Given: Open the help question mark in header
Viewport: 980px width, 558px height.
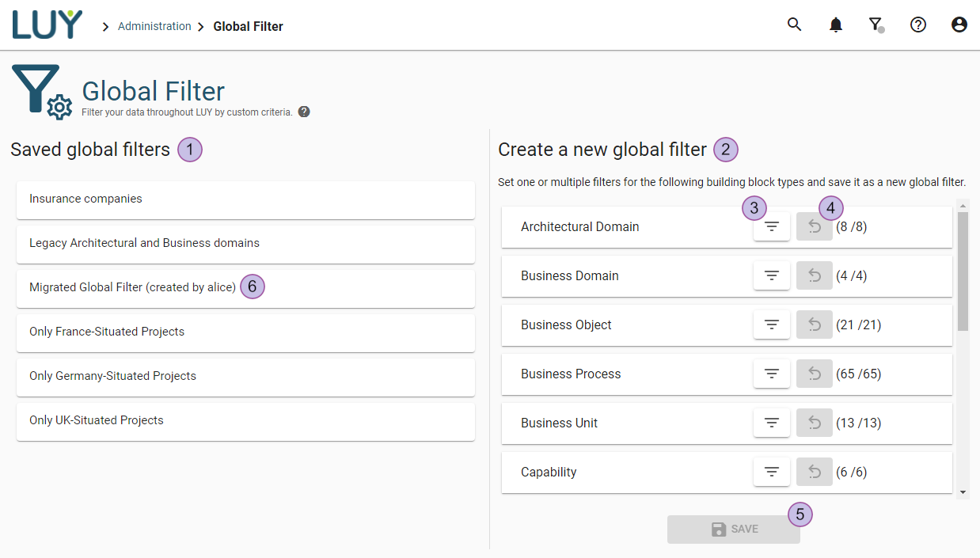Looking at the screenshot, I should pyautogui.click(x=917, y=25).
